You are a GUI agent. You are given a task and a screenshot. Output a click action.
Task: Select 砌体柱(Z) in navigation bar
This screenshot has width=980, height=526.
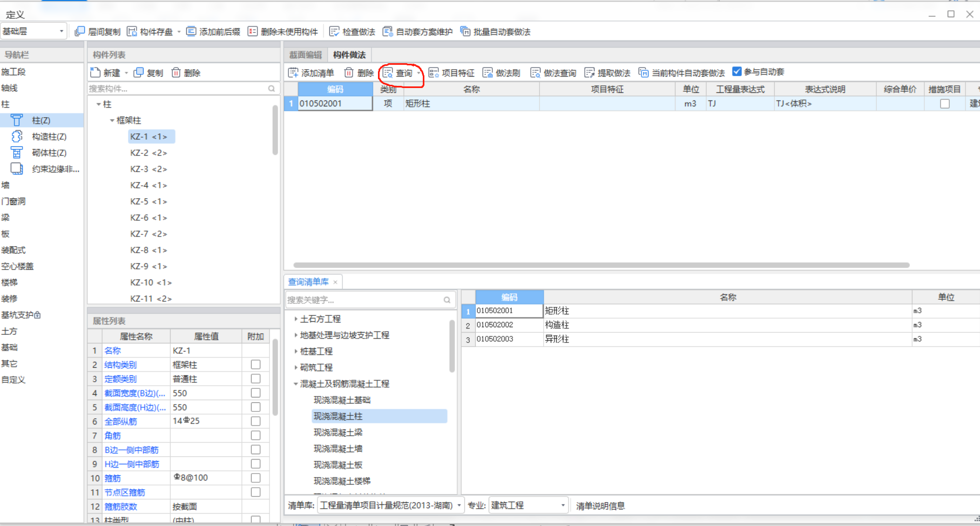point(42,153)
